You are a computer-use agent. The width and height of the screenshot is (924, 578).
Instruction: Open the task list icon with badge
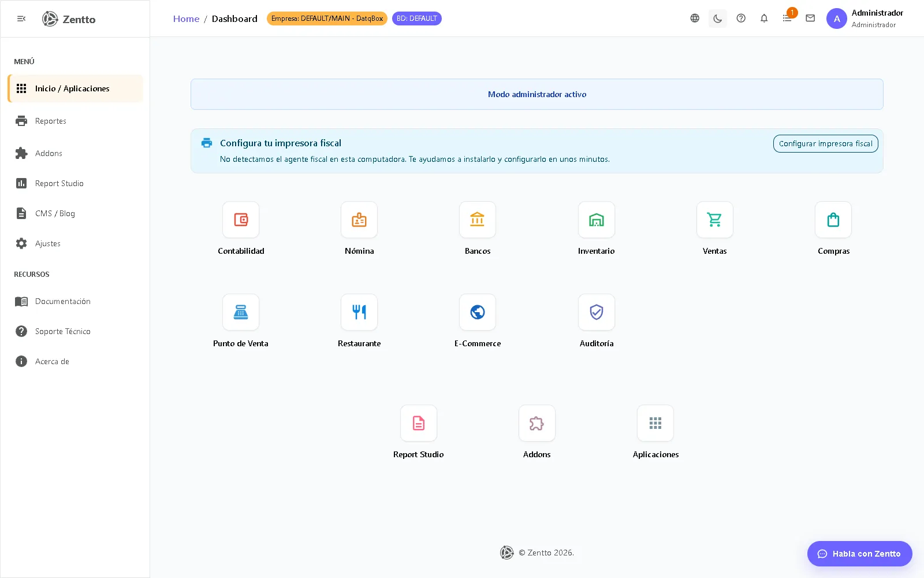(787, 18)
